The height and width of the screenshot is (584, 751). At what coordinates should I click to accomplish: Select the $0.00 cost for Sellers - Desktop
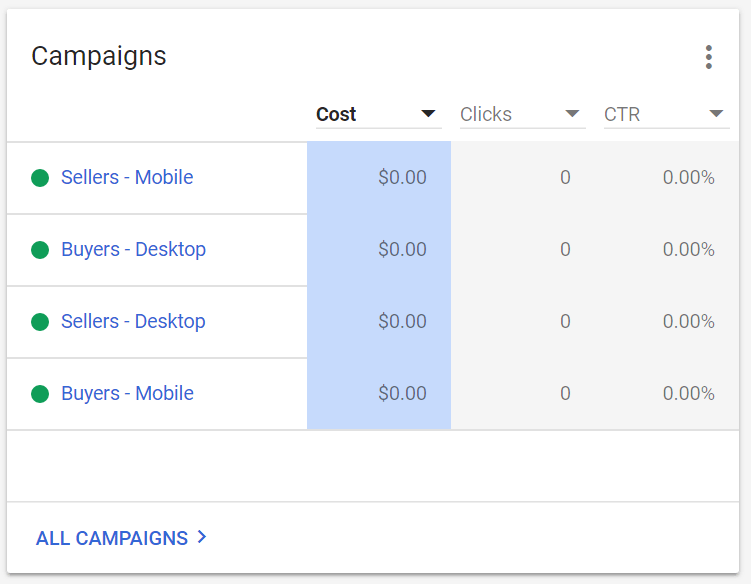click(402, 321)
